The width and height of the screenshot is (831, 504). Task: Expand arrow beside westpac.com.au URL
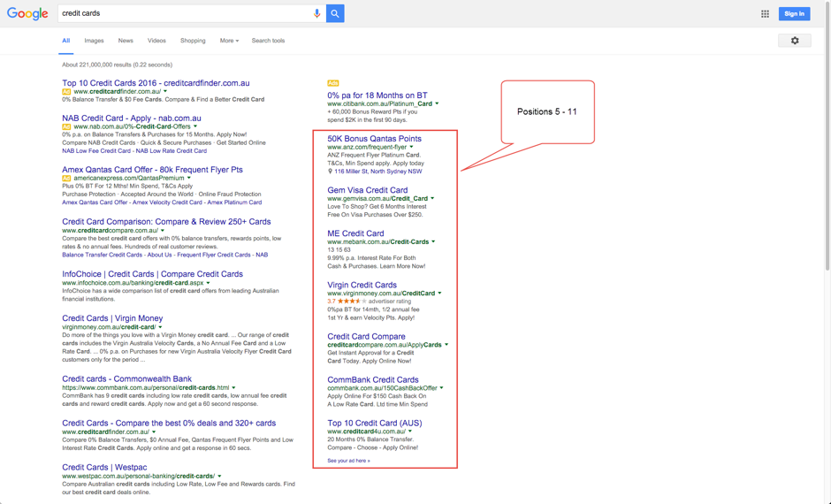(x=219, y=476)
